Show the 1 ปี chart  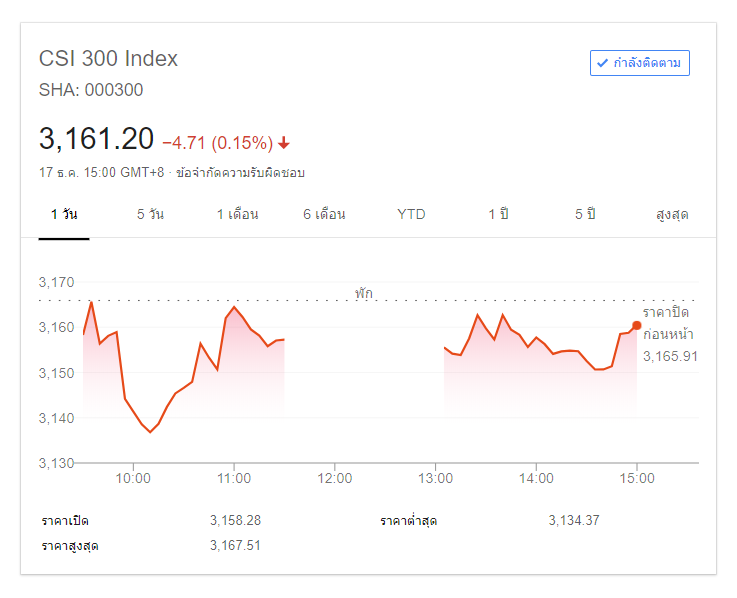point(498,214)
